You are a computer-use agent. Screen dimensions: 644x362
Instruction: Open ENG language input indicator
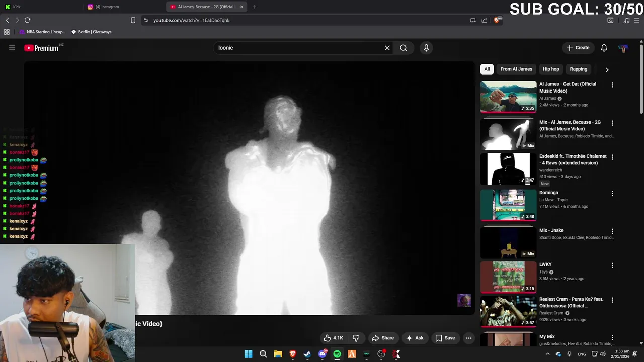[582, 354]
